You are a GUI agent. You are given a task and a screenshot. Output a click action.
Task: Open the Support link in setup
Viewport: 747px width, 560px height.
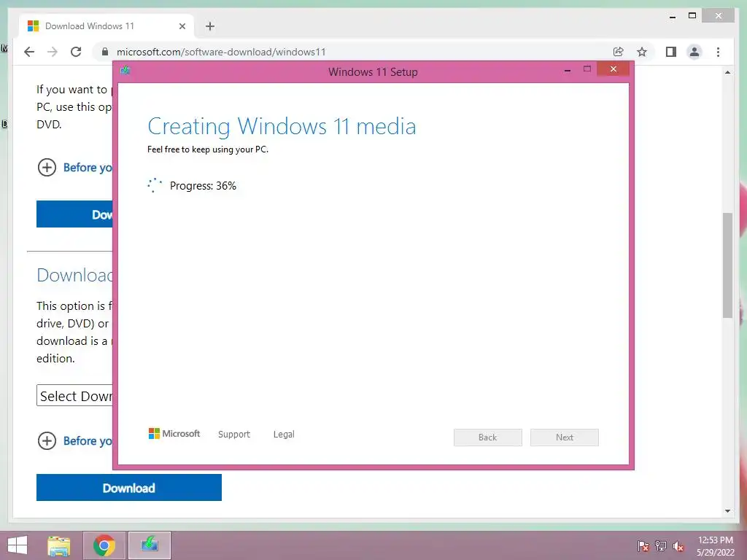234,435
